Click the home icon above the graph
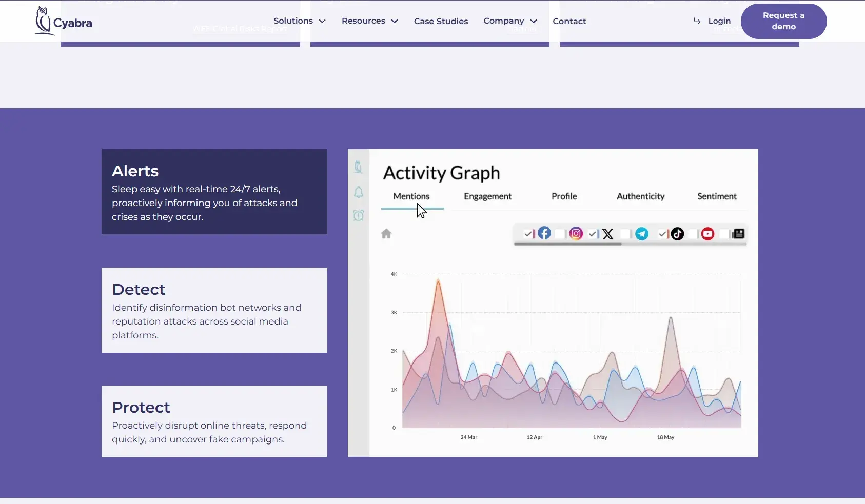This screenshot has height=504, width=865. click(x=386, y=234)
